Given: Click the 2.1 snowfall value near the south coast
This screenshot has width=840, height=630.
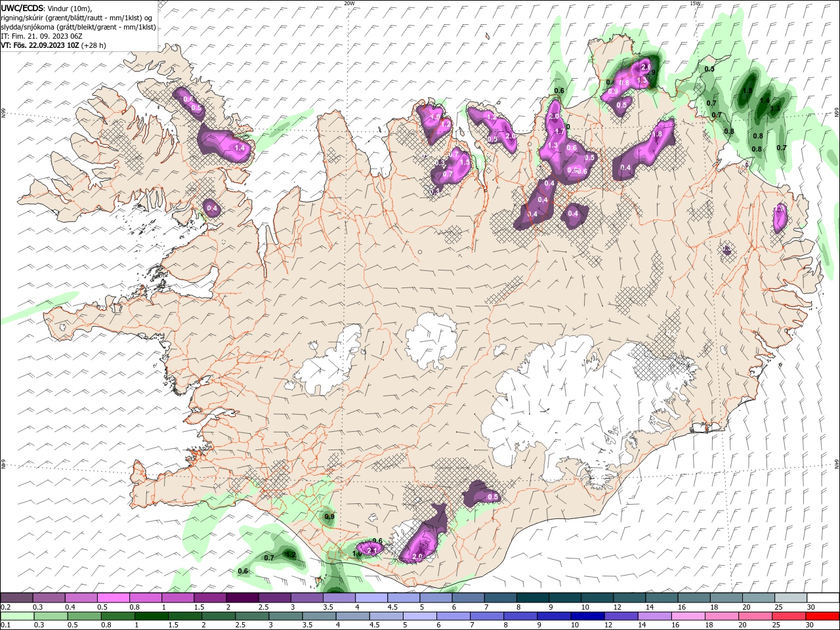Looking at the screenshot, I should pos(373,550).
